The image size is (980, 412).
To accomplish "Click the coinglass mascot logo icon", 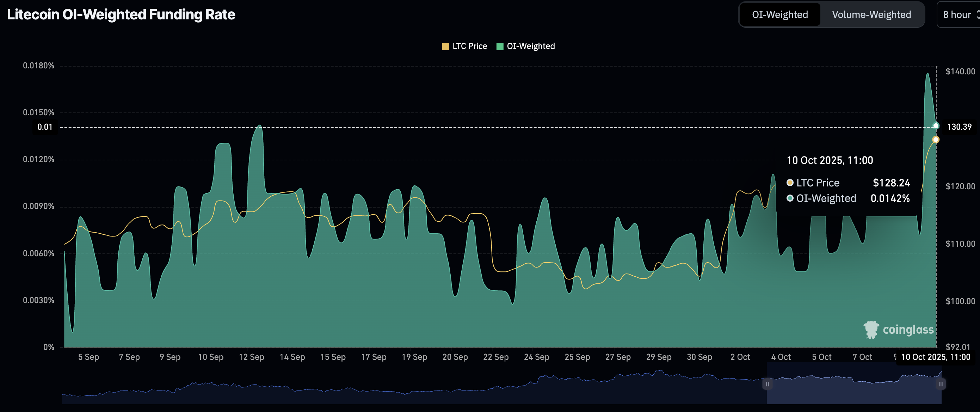I will [871, 330].
